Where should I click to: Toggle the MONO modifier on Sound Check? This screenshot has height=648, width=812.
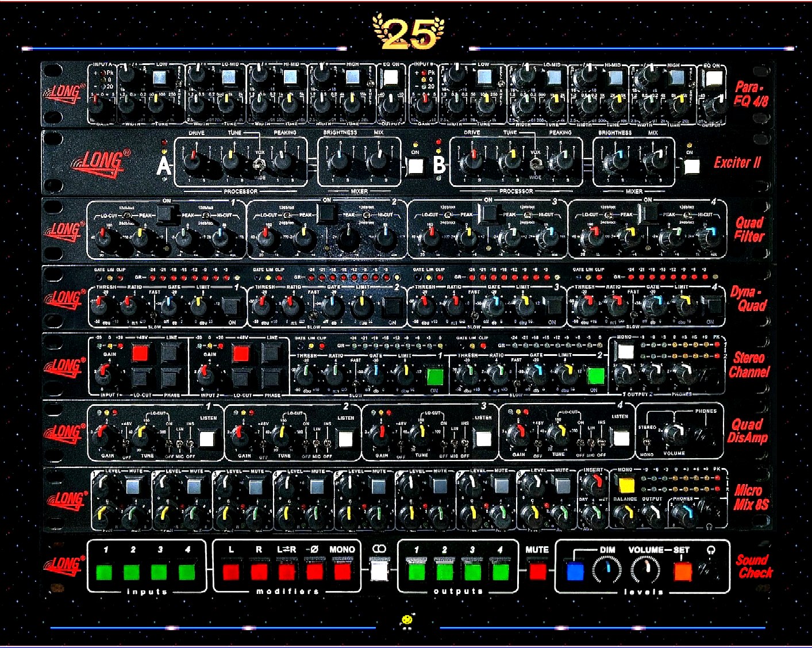tap(342, 572)
